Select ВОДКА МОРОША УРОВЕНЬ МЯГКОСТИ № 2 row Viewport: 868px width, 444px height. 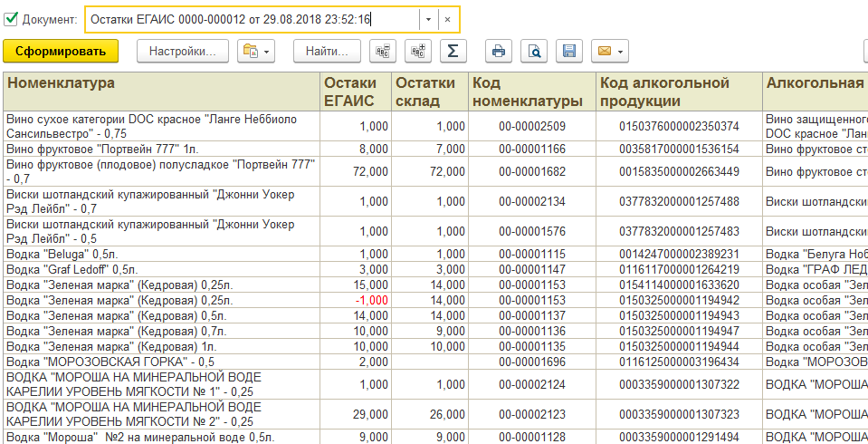pyautogui.click(x=162, y=415)
